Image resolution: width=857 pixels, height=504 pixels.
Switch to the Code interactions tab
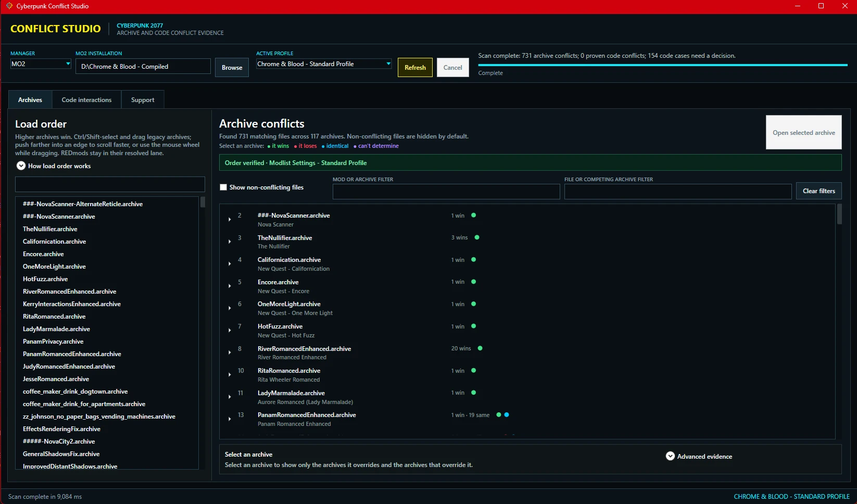[x=86, y=100]
